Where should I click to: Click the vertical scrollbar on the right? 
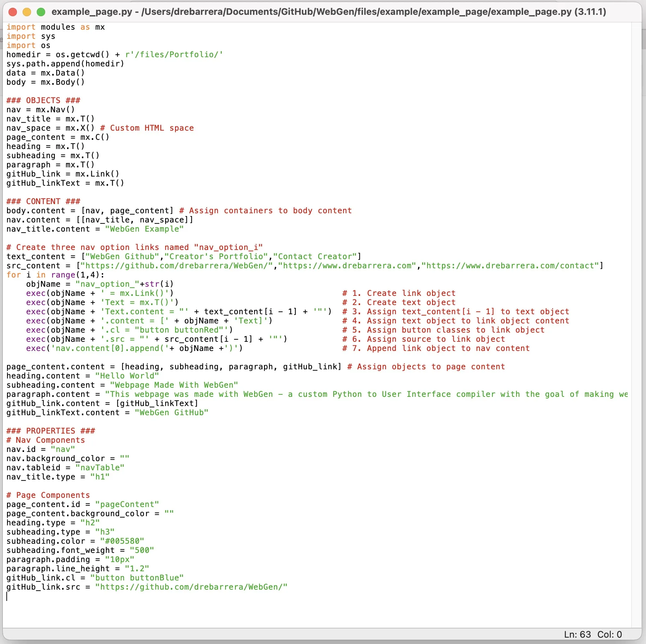636,318
